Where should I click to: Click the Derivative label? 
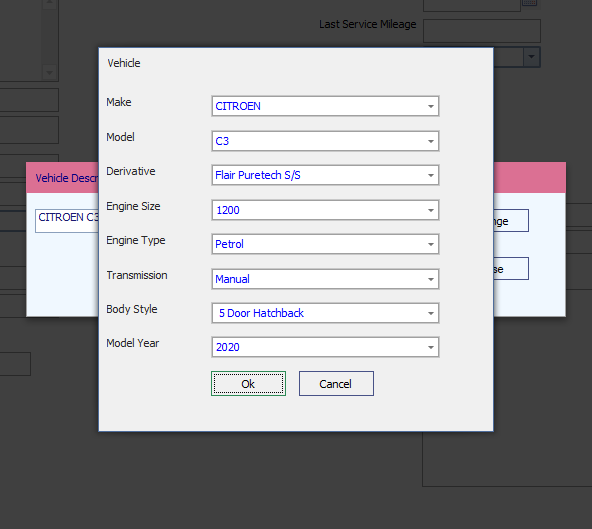(131, 171)
